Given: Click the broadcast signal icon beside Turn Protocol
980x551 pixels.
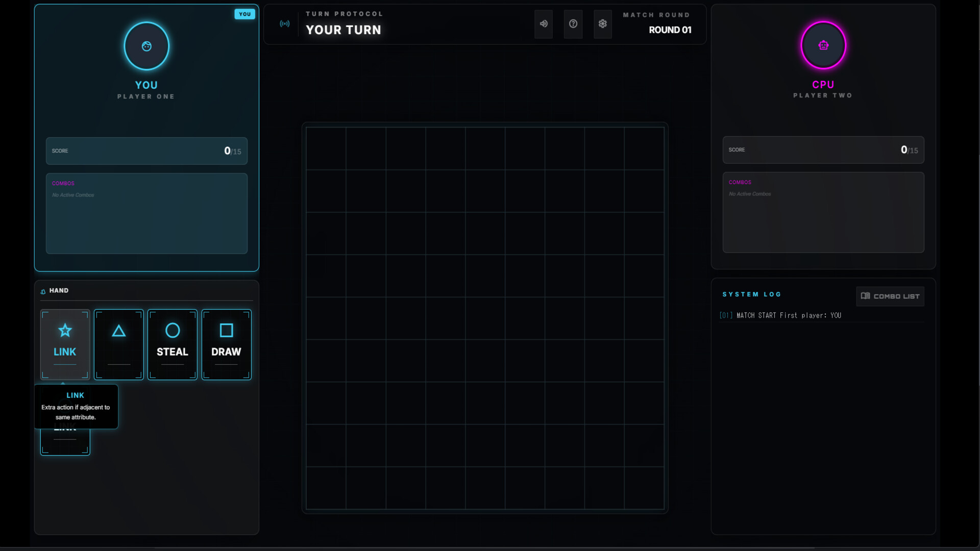Looking at the screenshot, I should 285,24.
